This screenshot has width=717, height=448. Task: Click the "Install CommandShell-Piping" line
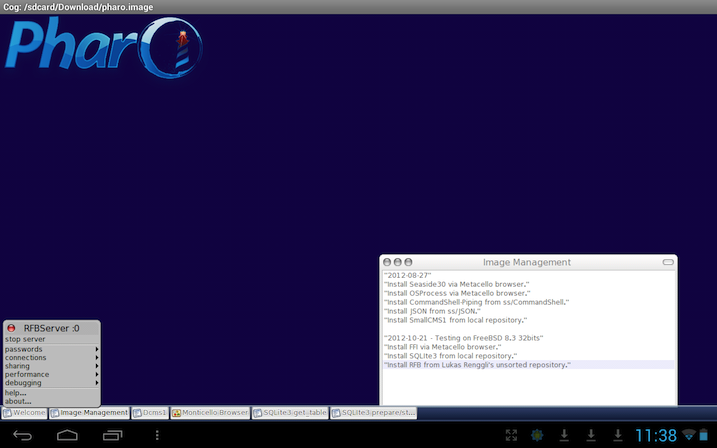point(476,302)
